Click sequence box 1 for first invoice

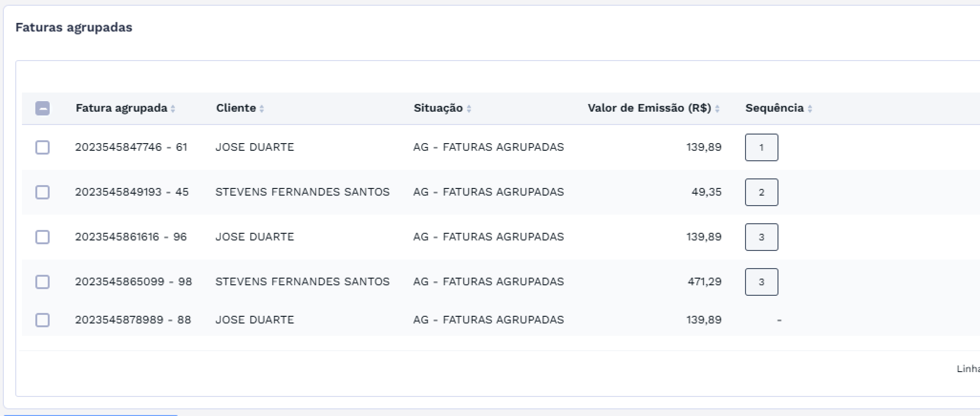pos(761,147)
